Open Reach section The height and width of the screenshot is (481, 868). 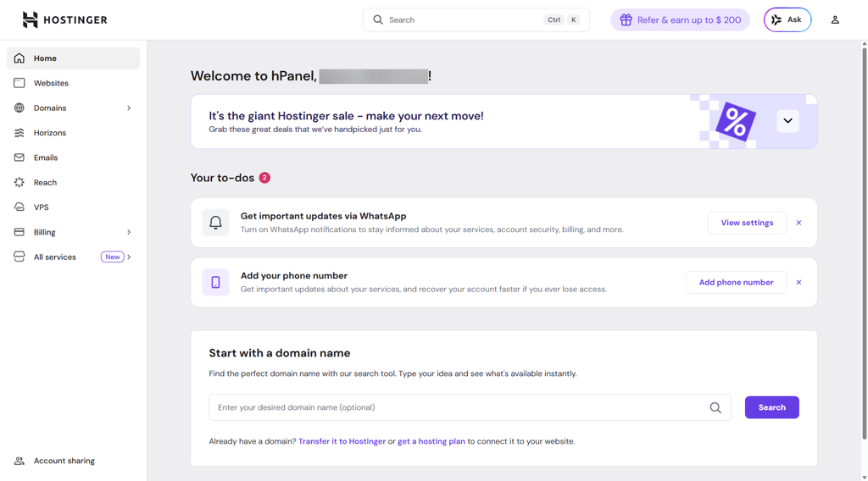[x=73, y=182]
